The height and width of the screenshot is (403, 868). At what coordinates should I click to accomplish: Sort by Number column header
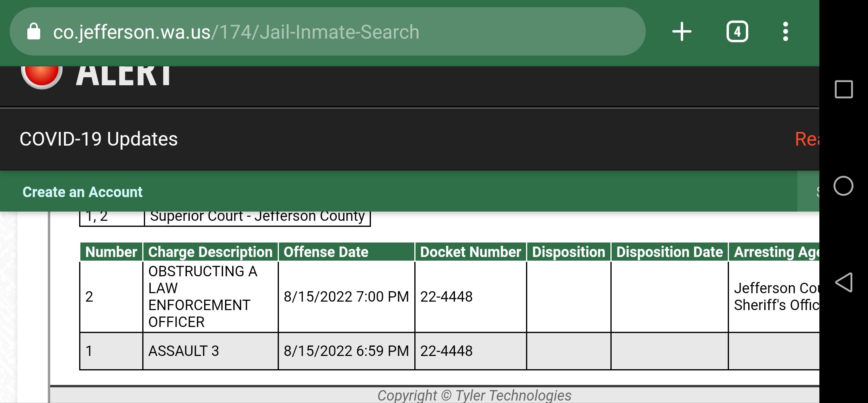coord(111,252)
